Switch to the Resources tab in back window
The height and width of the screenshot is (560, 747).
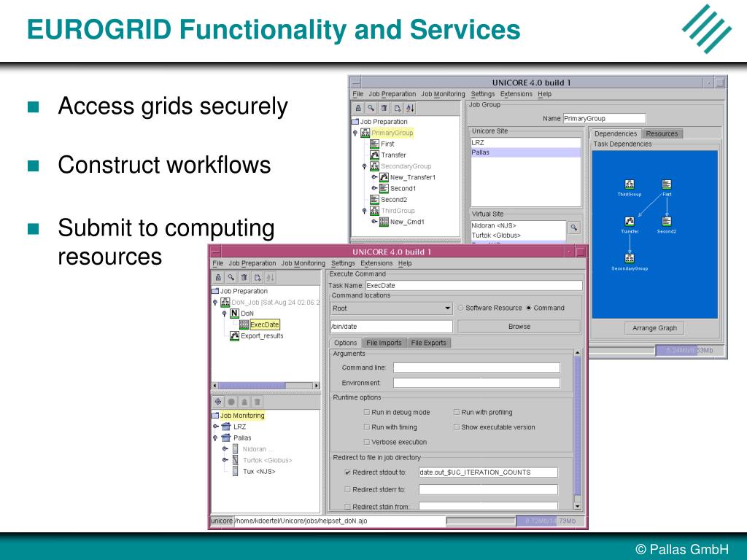(662, 134)
